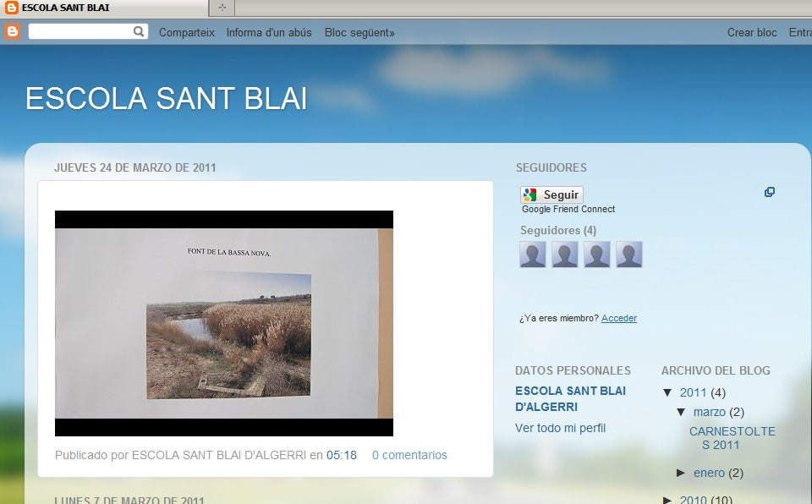Image resolution: width=812 pixels, height=504 pixels.
Task: Click the search magnifier icon in navbar
Action: tap(138, 31)
